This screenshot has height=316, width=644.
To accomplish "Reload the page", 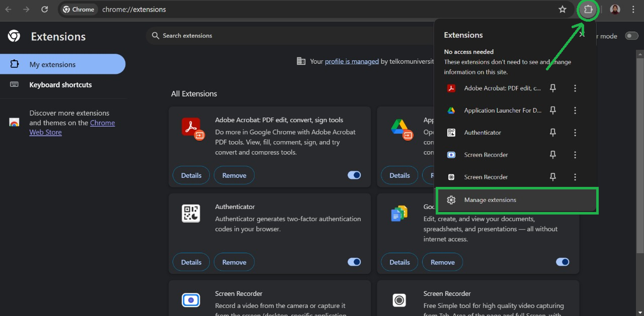I will coord(44,10).
